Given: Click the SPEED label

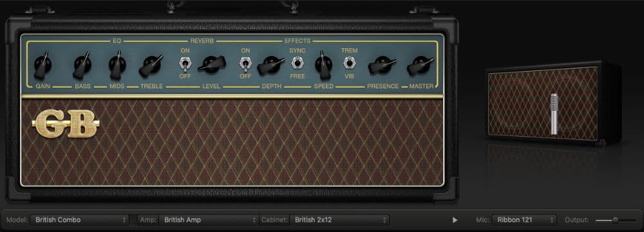Looking at the screenshot, I should (324, 86).
